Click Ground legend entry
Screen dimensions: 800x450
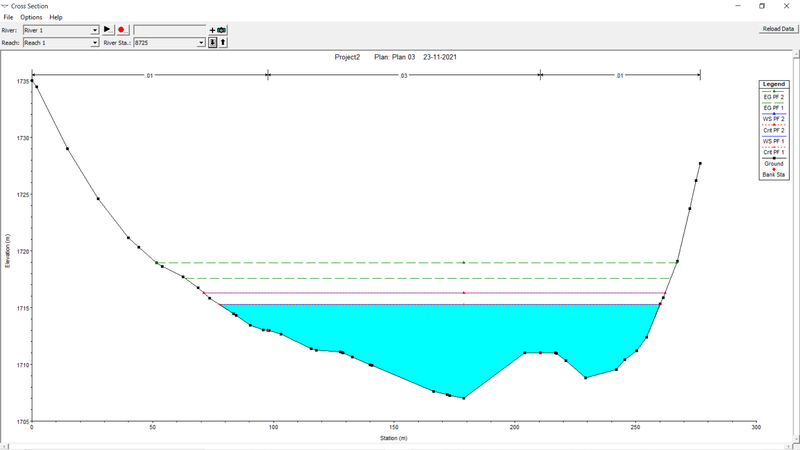coord(773,162)
